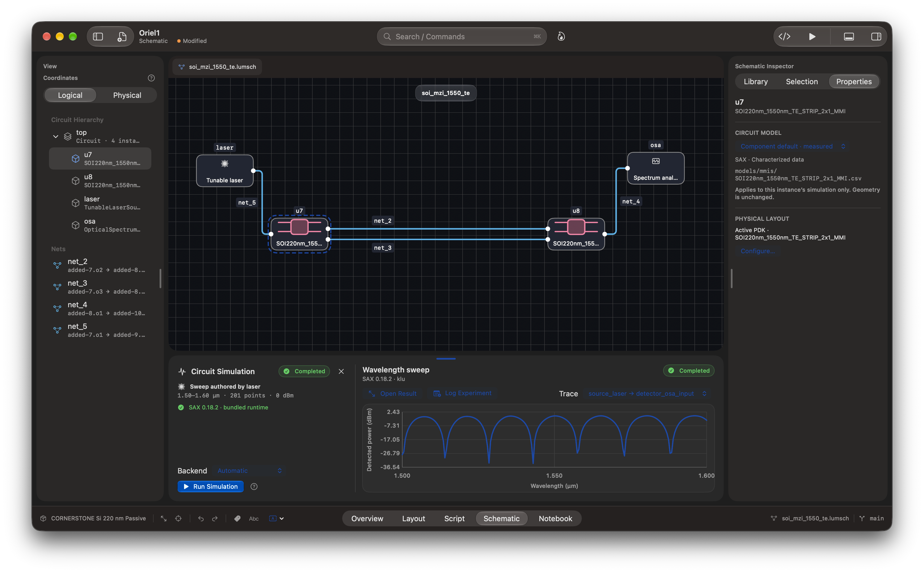This screenshot has width=924, height=573.
Task: Click the fit-to-view expand arrows icon
Action: [164, 518]
